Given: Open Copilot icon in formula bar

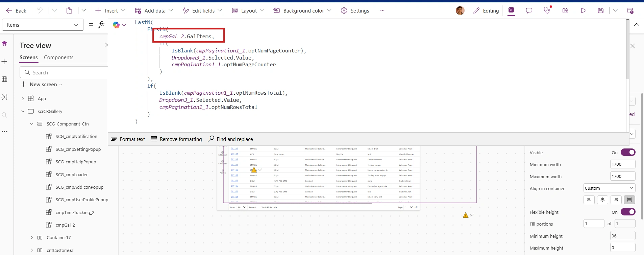Looking at the screenshot, I should tap(116, 25).
